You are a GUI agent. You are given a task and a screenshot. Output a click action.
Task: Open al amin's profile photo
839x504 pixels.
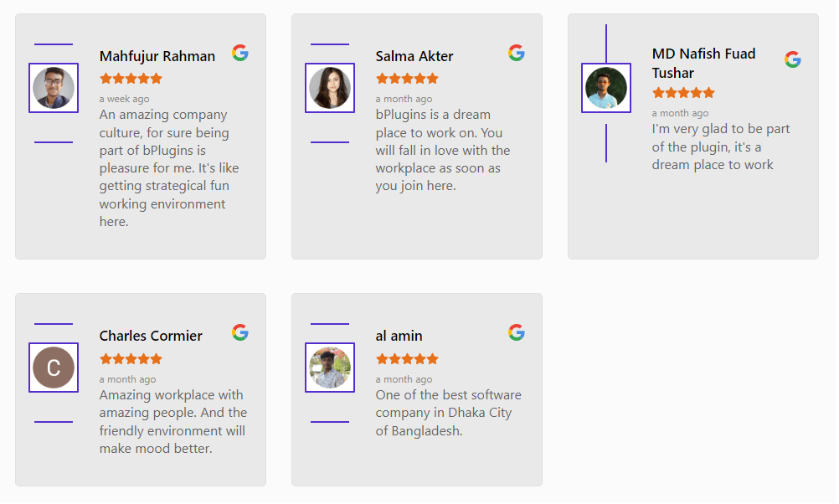[330, 368]
